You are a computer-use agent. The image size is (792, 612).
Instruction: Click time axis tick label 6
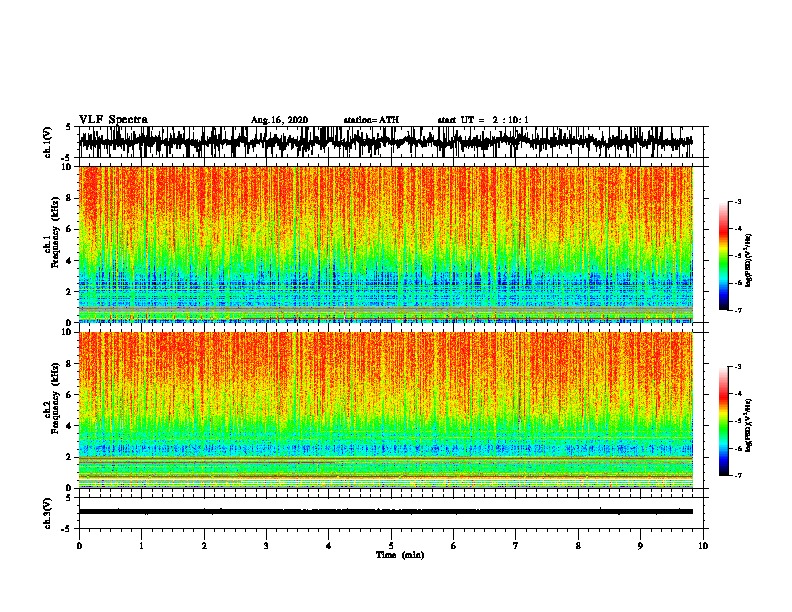pyautogui.click(x=454, y=546)
